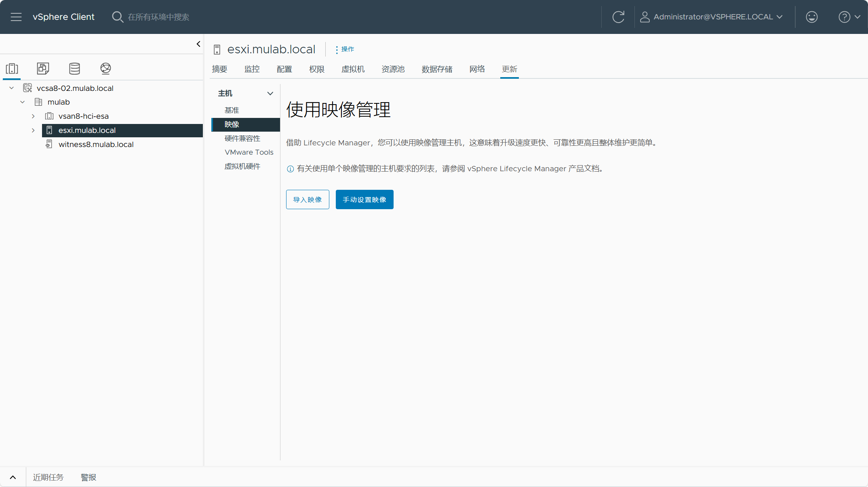Select the 映像 side menu item
This screenshot has height=487, width=868.
[246, 124]
